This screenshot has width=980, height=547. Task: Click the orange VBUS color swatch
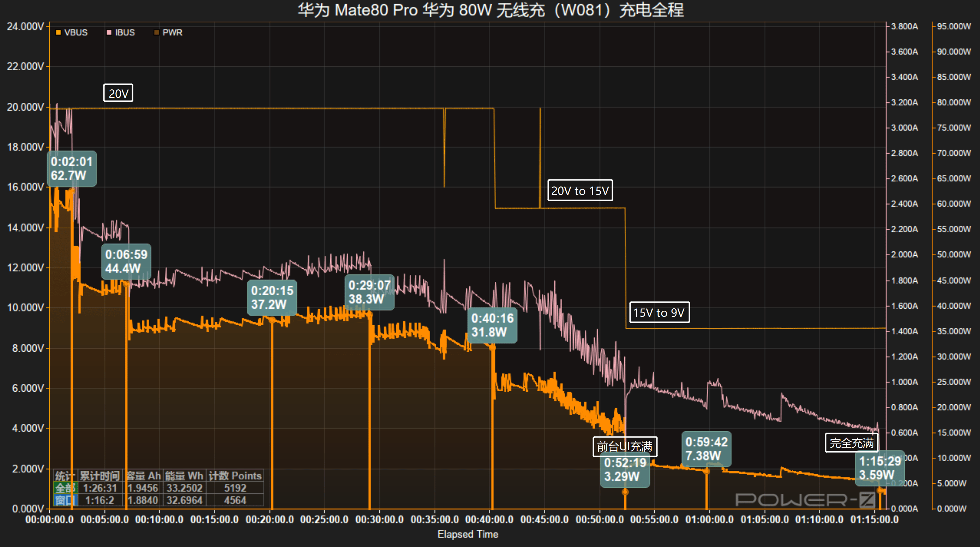coord(59,32)
